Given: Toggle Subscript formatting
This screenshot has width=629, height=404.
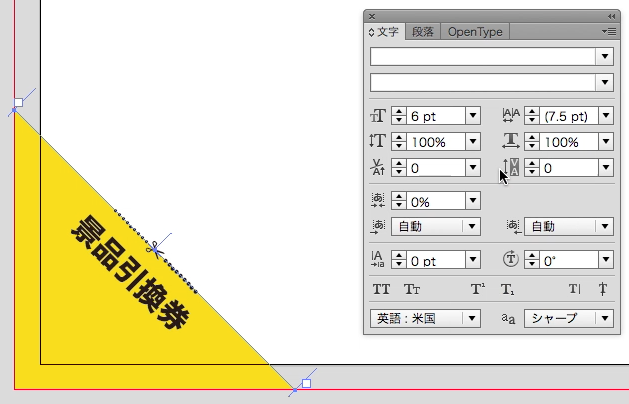Looking at the screenshot, I should (507, 289).
